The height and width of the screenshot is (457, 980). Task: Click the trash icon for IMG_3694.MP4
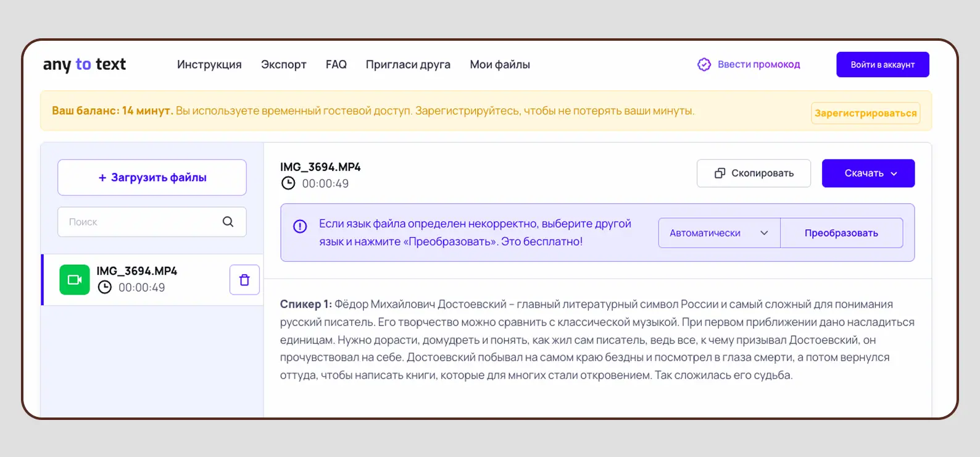point(244,280)
